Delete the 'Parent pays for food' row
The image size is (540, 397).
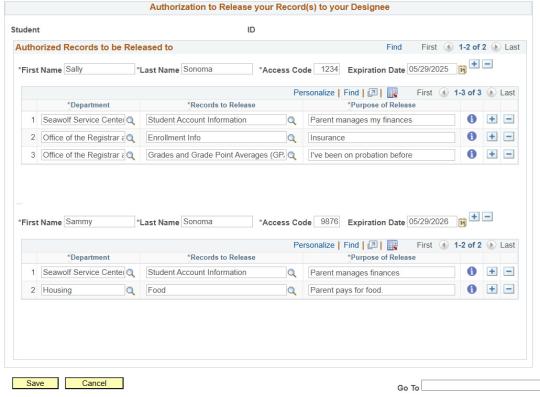pyautogui.click(x=509, y=289)
